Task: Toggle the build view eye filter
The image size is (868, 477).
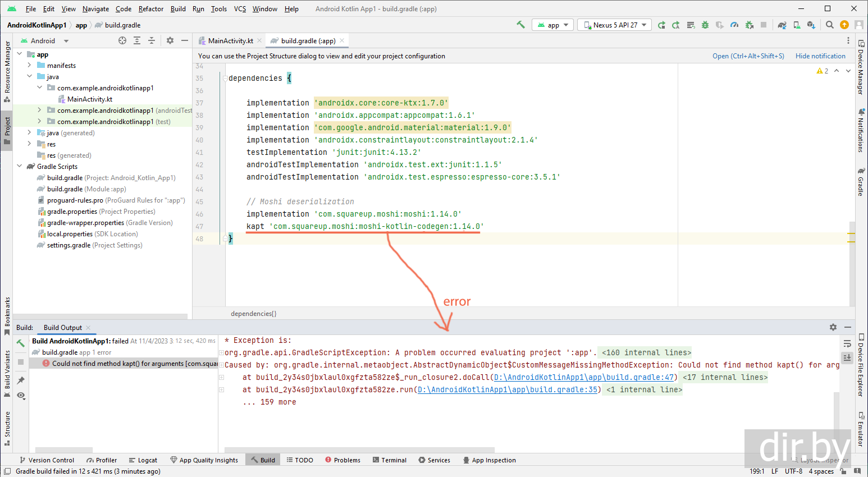Action: (21, 396)
